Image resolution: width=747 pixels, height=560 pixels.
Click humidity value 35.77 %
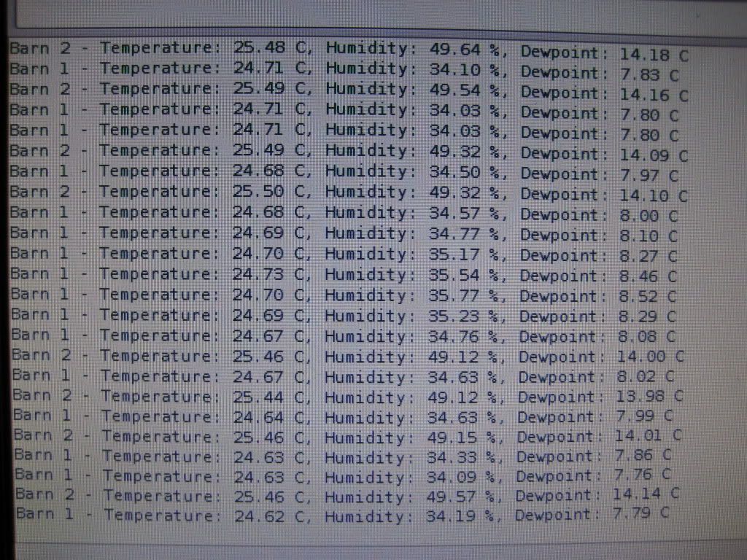point(464,296)
